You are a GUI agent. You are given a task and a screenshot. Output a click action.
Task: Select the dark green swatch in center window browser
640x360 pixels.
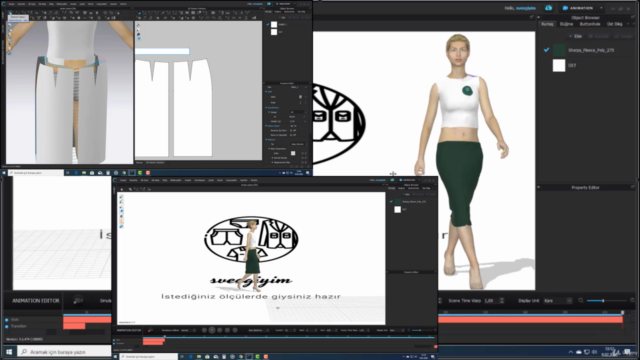(398, 202)
